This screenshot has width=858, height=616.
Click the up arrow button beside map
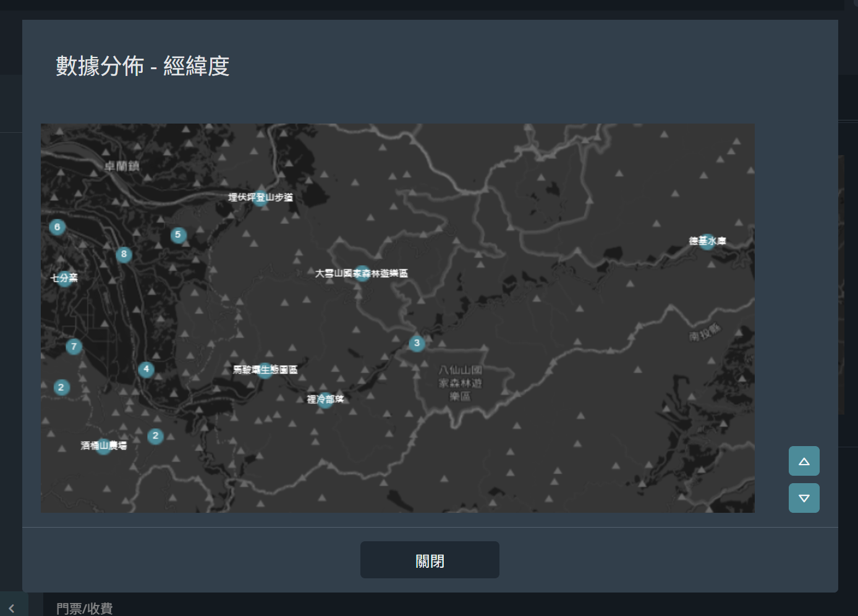(x=804, y=461)
